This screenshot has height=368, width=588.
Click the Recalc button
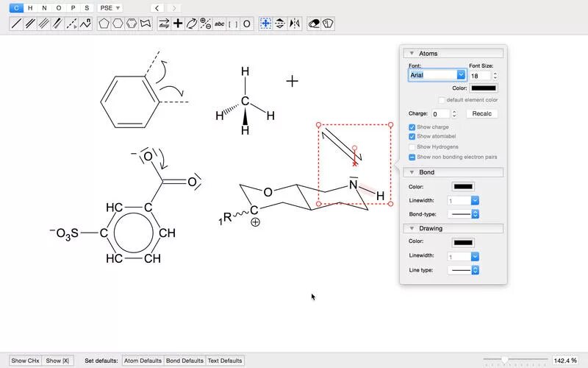point(482,114)
